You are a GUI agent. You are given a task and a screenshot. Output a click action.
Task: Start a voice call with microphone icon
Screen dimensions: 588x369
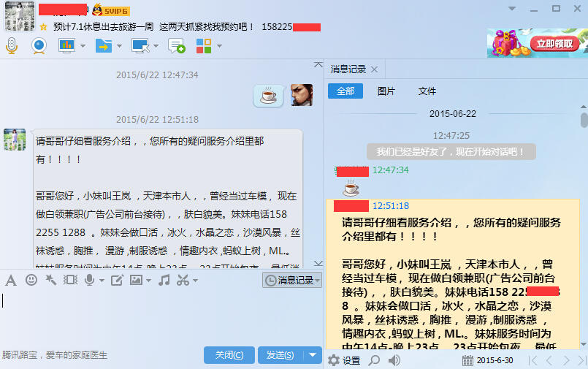12,46
